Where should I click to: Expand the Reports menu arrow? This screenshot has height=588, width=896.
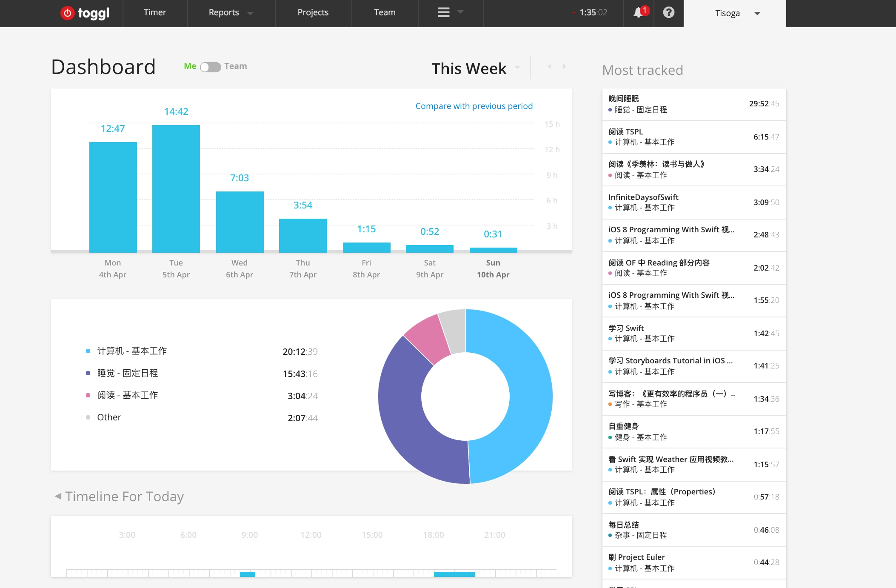click(250, 13)
